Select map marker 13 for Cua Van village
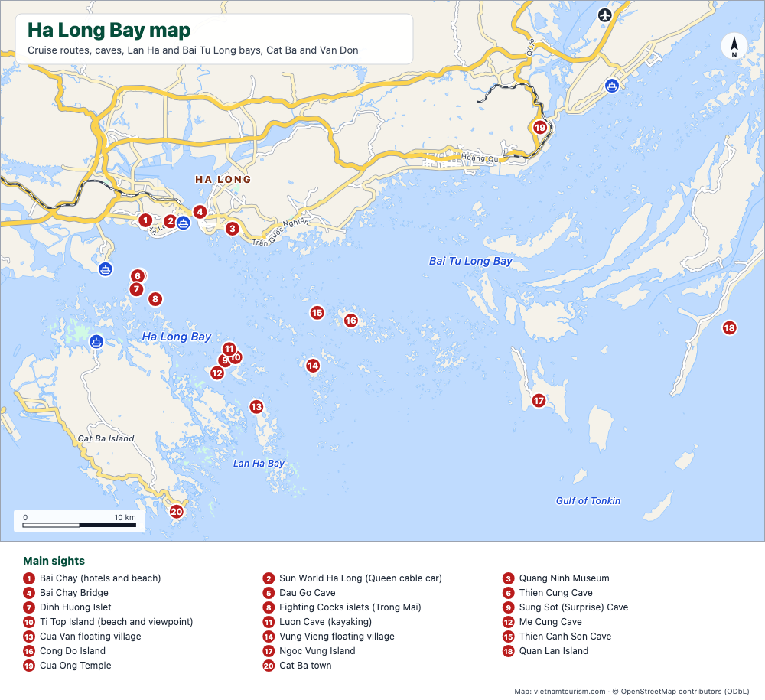 [256, 406]
